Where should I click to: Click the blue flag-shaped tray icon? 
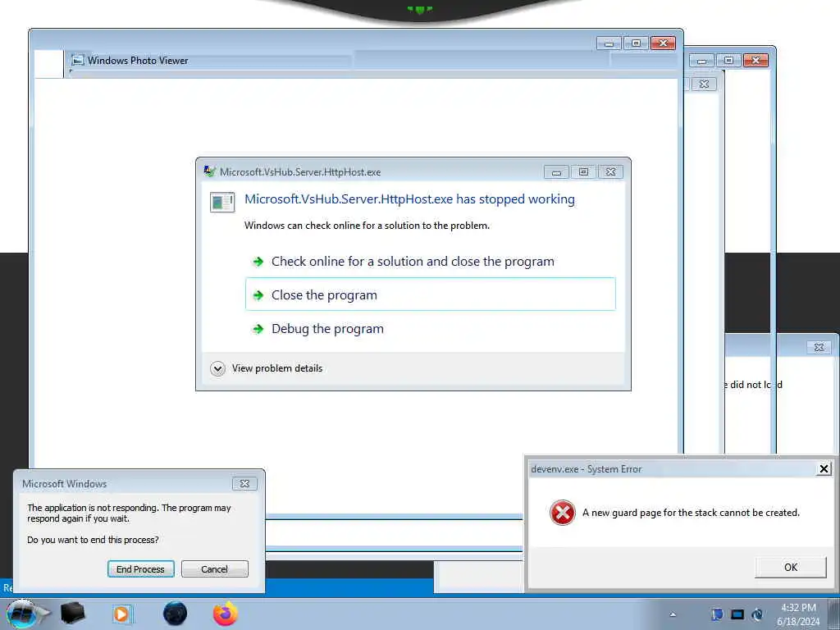point(717,614)
